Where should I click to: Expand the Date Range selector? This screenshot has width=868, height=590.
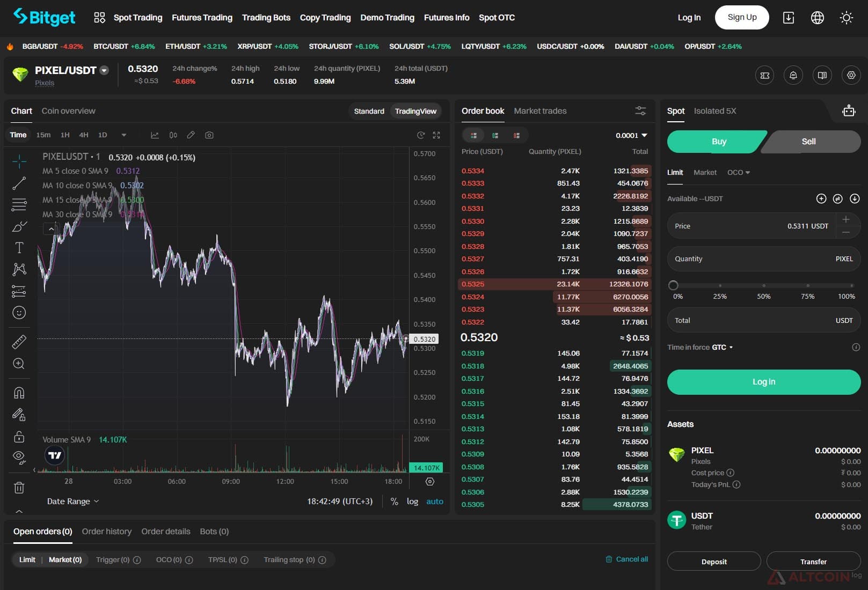[73, 501]
